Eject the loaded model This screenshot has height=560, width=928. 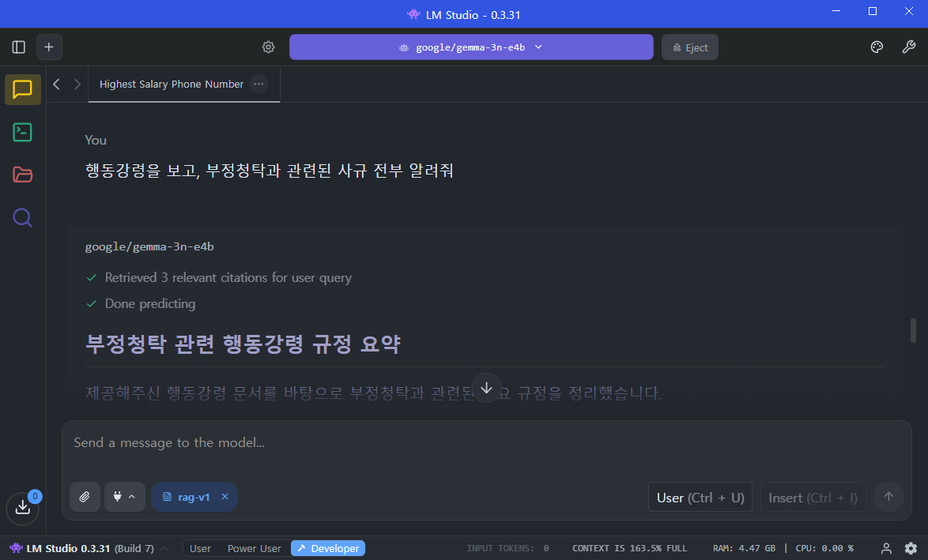689,47
